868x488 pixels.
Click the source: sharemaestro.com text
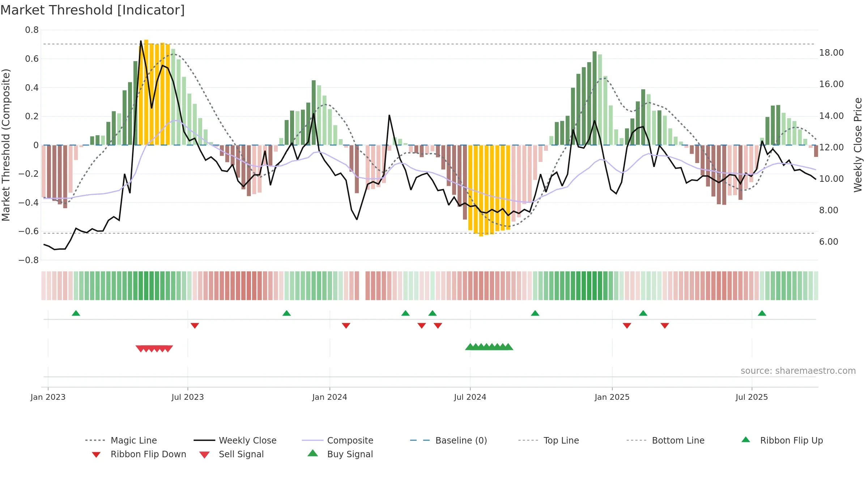click(x=798, y=371)
